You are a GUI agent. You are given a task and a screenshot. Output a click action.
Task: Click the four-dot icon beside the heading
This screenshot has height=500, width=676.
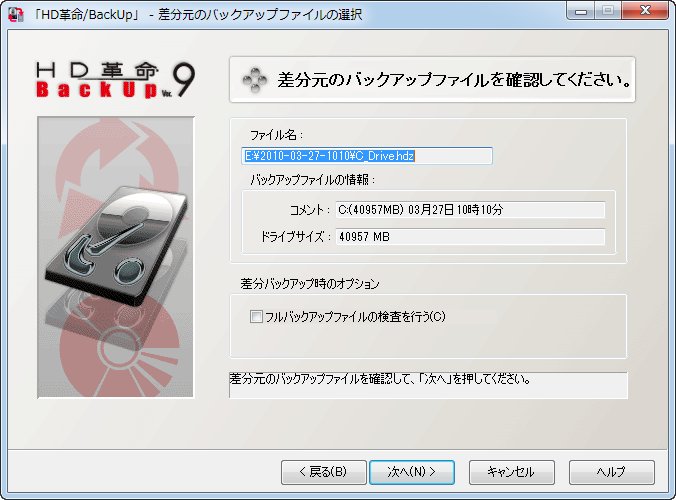pyautogui.click(x=254, y=80)
